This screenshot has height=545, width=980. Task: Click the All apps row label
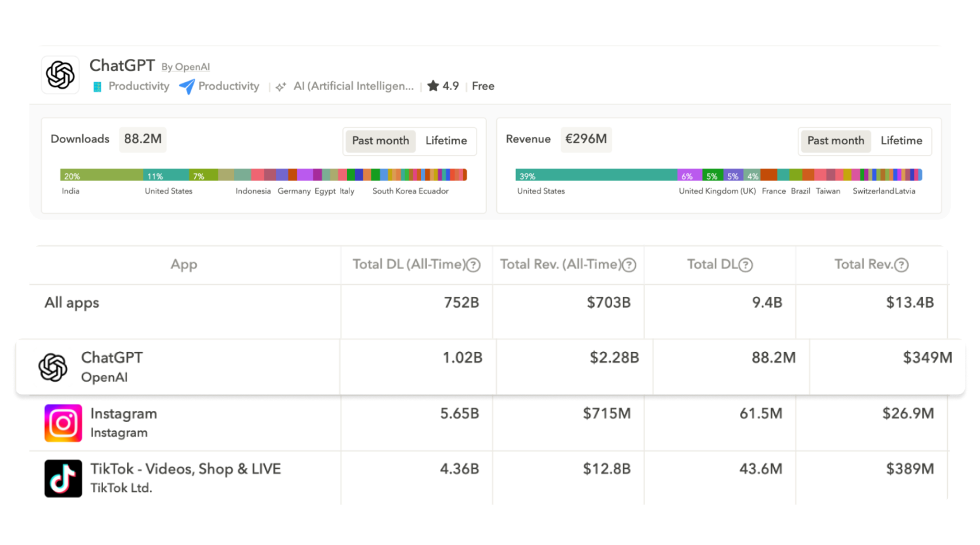(72, 303)
